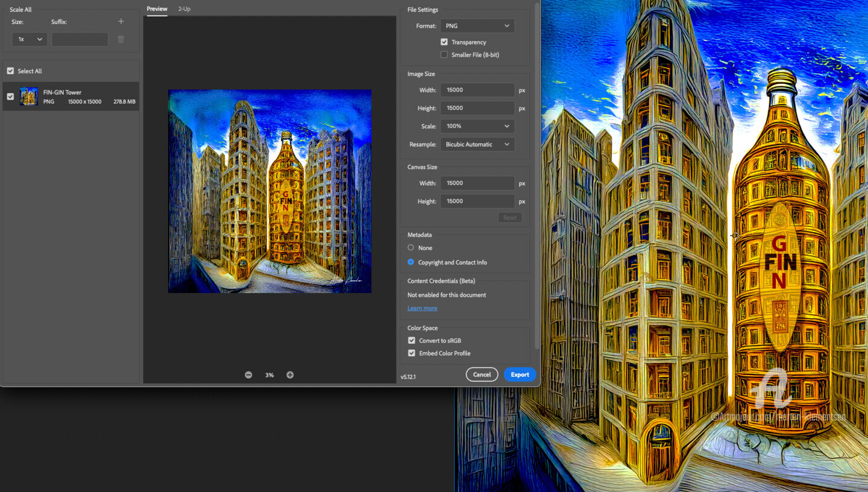Click the Export button
The image size is (868, 492).
[x=520, y=374]
